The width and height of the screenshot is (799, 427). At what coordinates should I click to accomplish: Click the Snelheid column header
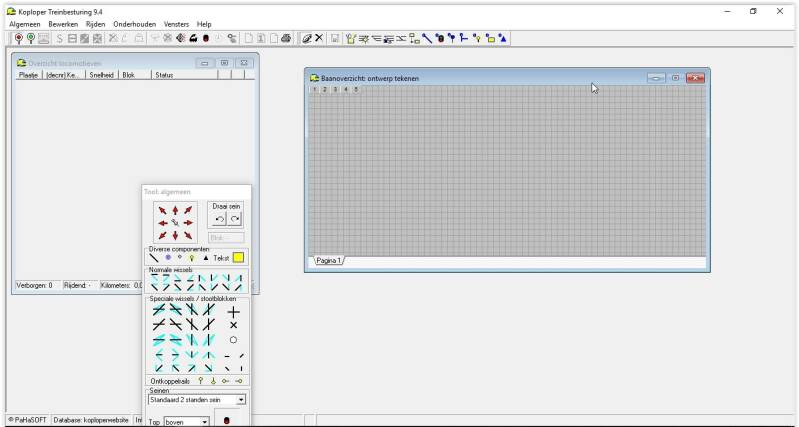[x=102, y=74]
